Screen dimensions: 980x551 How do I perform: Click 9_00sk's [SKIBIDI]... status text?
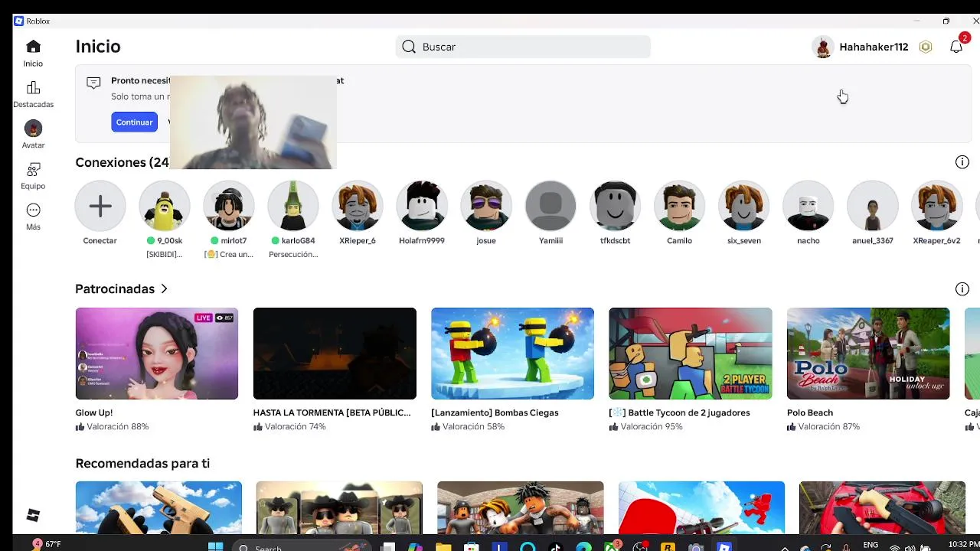pyautogui.click(x=165, y=254)
